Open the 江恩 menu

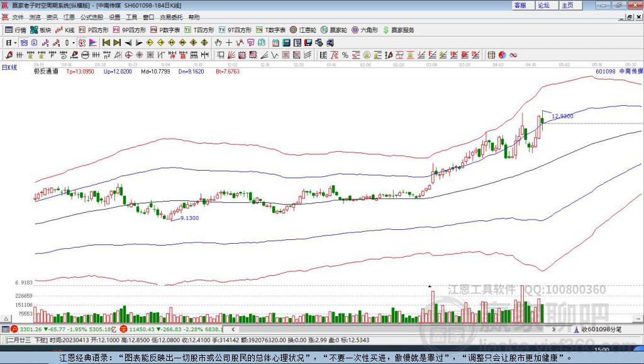coord(69,17)
